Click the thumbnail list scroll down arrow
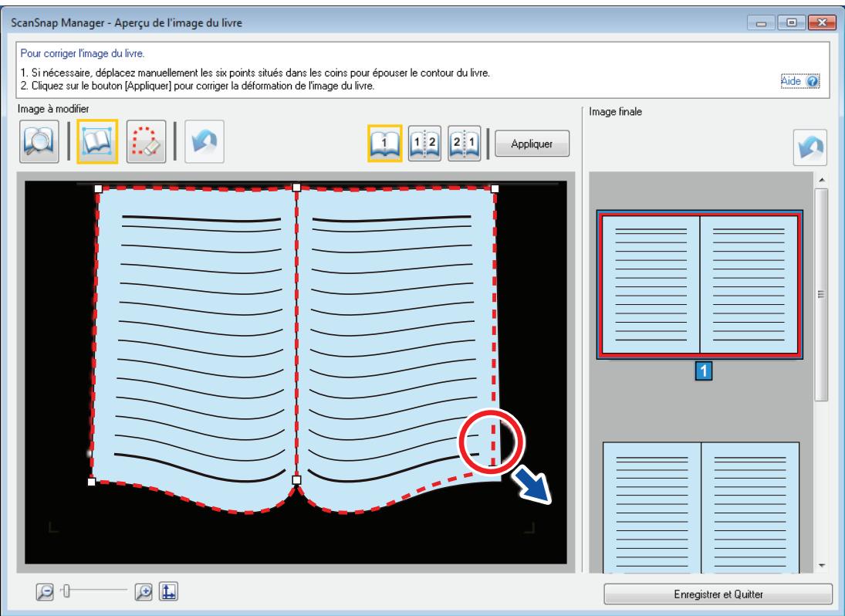845x616 pixels. tap(822, 565)
